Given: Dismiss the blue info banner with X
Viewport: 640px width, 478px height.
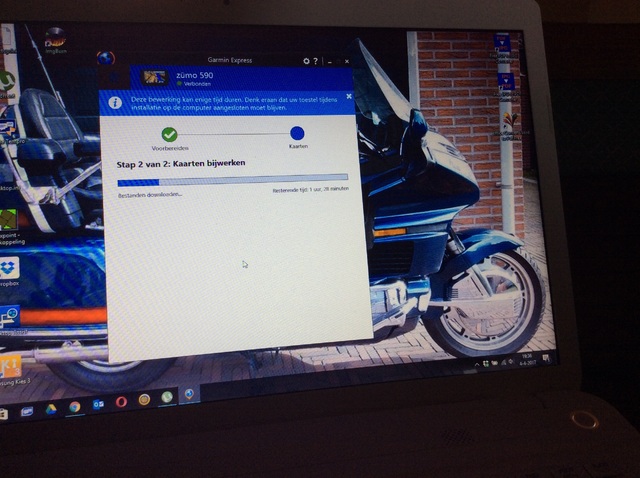Looking at the screenshot, I should [349, 96].
